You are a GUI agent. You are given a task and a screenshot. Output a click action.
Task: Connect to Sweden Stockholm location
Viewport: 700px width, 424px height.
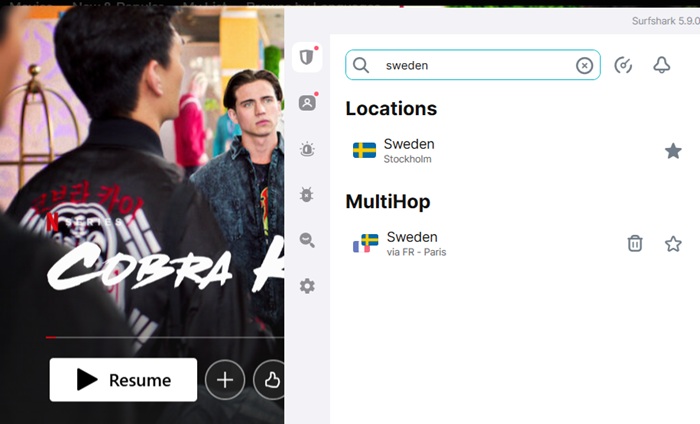point(516,151)
